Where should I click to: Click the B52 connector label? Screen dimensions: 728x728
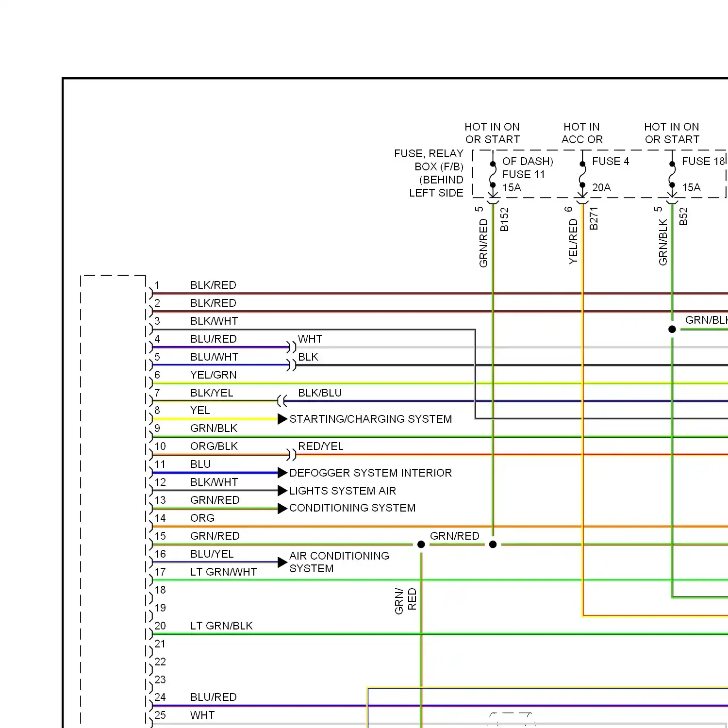[683, 216]
